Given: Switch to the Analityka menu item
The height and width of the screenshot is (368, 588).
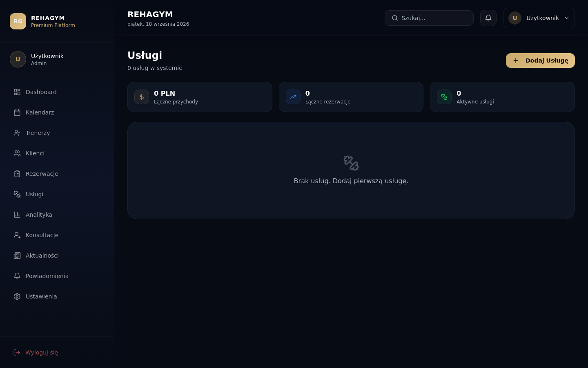Looking at the screenshot, I should [57, 215].
